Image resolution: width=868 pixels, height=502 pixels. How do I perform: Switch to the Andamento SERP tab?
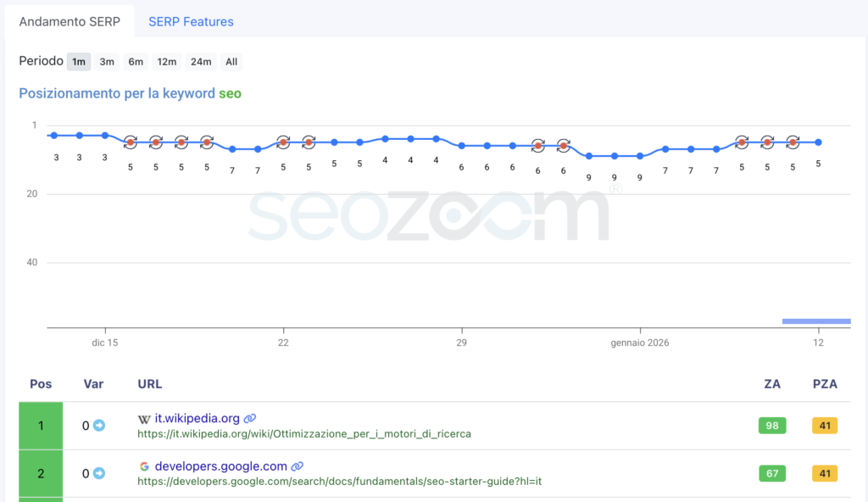(70, 21)
